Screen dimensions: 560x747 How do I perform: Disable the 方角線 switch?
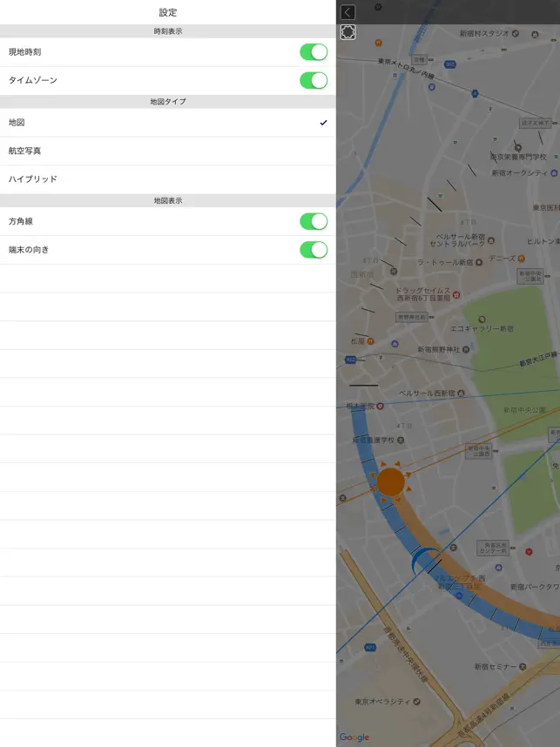[314, 221]
